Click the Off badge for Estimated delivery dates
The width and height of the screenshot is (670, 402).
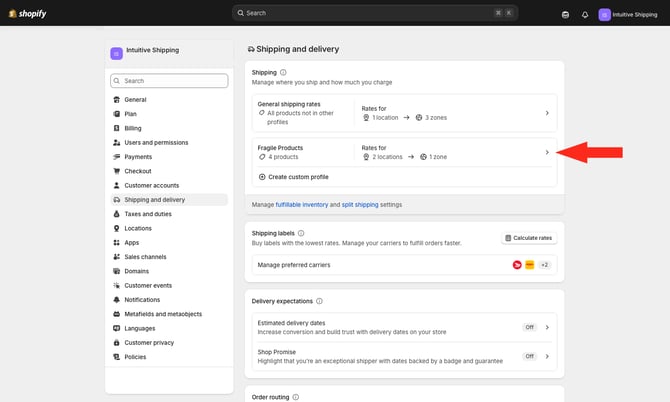[x=529, y=327]
